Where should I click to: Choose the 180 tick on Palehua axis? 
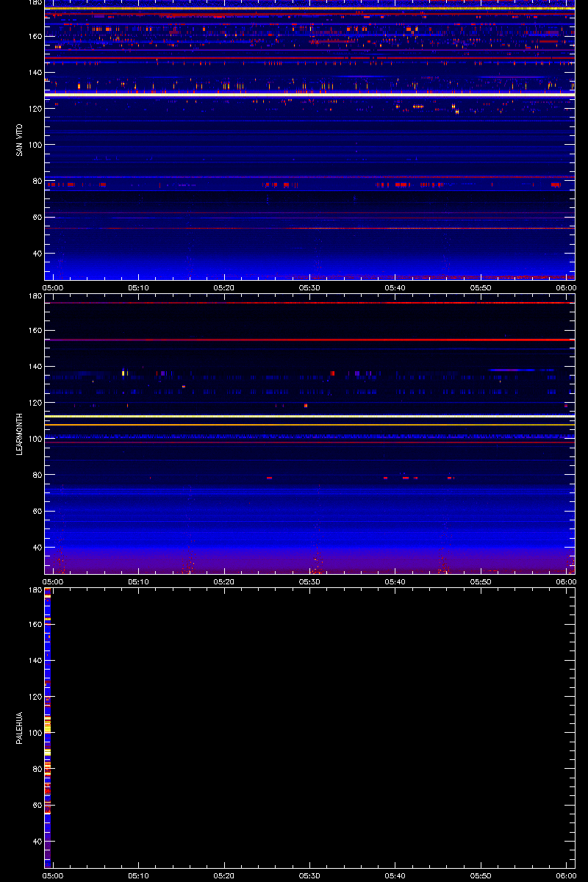pos(35,591)
